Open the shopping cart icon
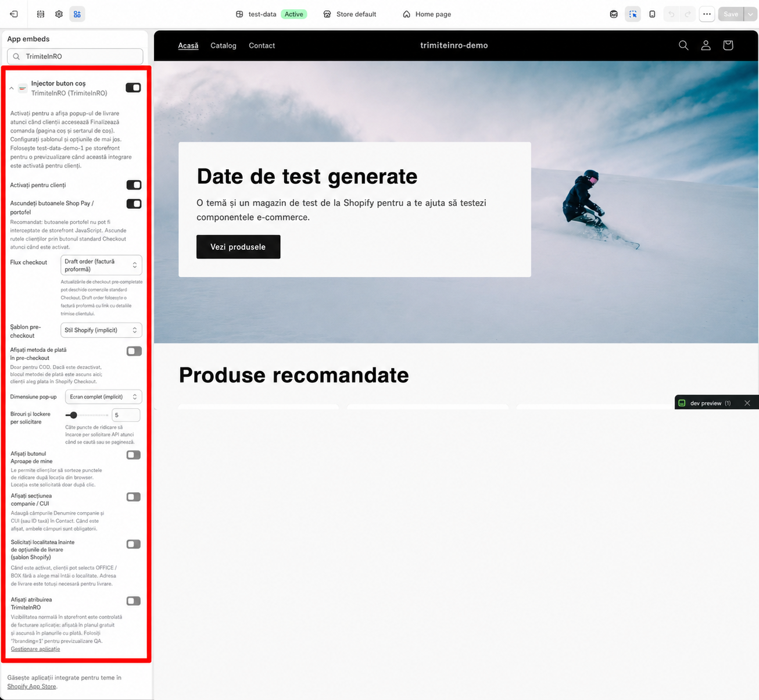Viewport: 759px width, 700px height. pyautogui.click(x=728, y=45)
